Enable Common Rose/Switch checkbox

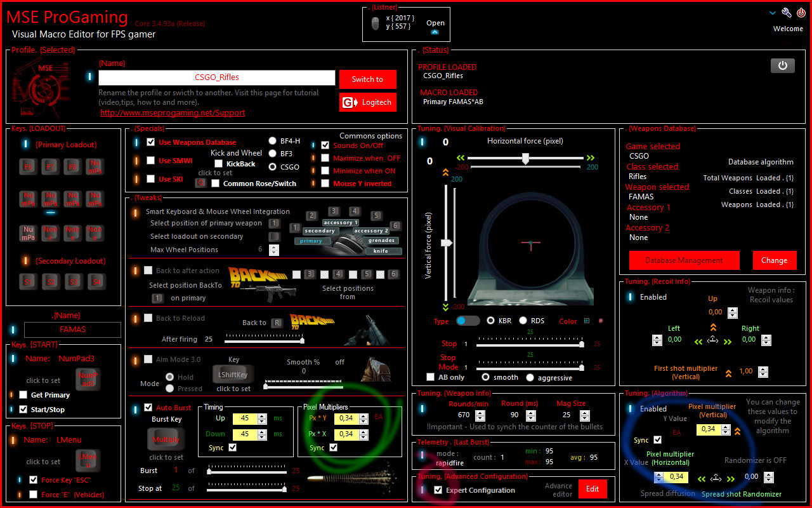(x=216, y=184)
